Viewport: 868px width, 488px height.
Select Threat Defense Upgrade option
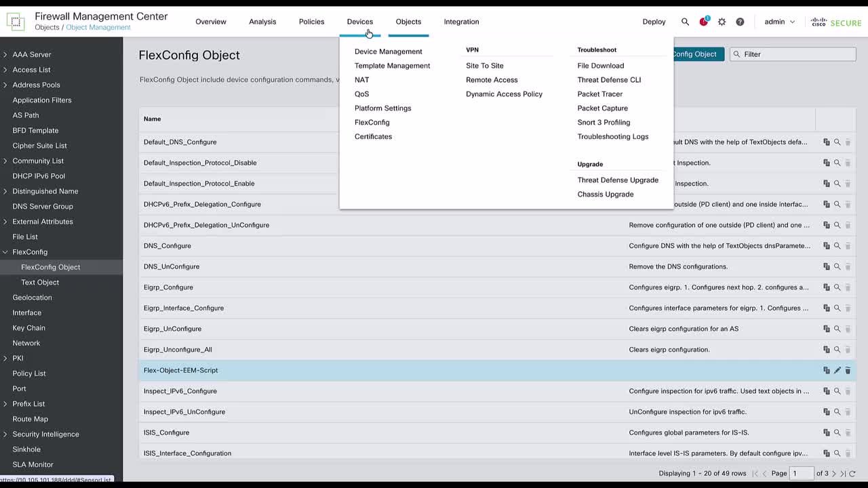(618, 180)
